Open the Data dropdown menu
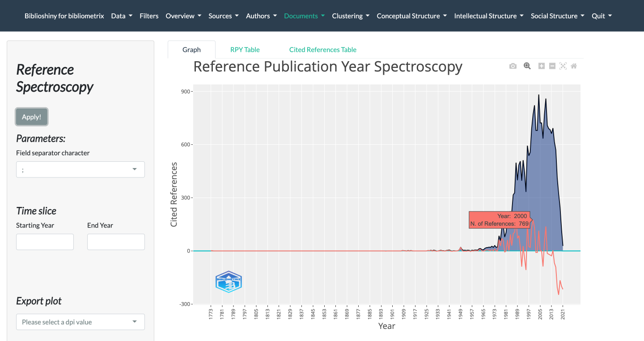This screenshot has height=341, width=644. (x=122, y=16)
